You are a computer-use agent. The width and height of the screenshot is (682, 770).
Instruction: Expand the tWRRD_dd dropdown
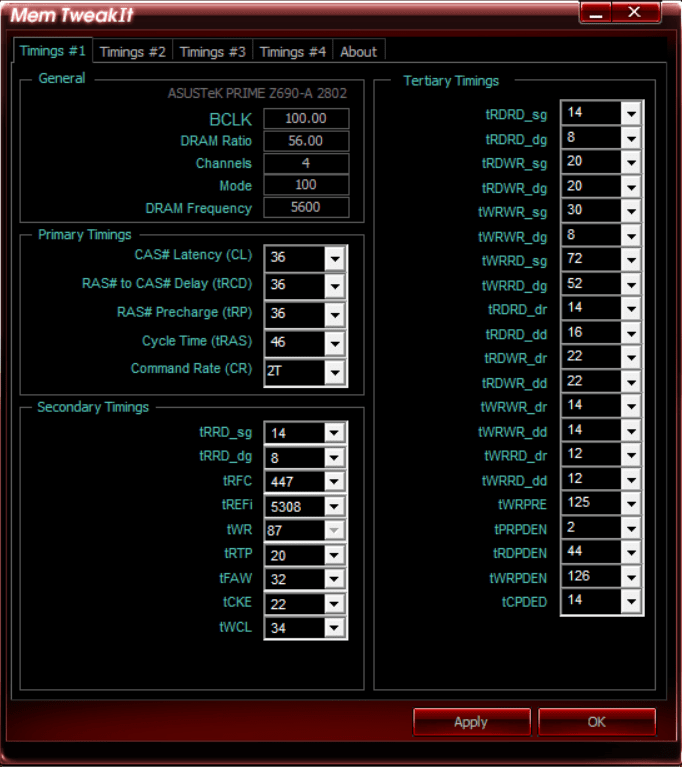pos(631,480)
